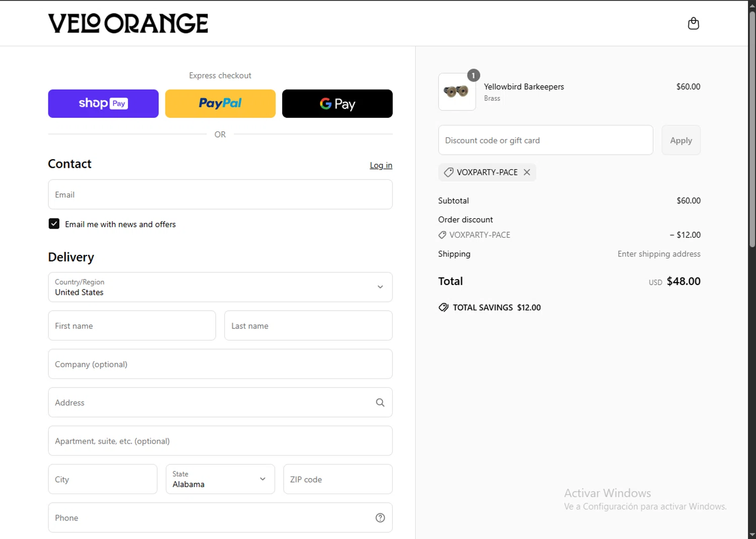Image resolution: width=756 pixels, height=539 pixels.
Task: Click the scrollbar down arrow
Action: [752, 534]
